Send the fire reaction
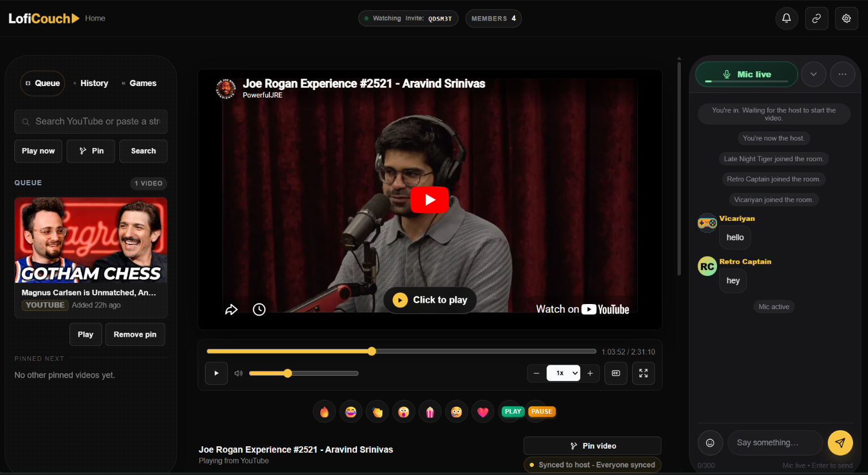The image size is (868, 475). pos(324,412)
